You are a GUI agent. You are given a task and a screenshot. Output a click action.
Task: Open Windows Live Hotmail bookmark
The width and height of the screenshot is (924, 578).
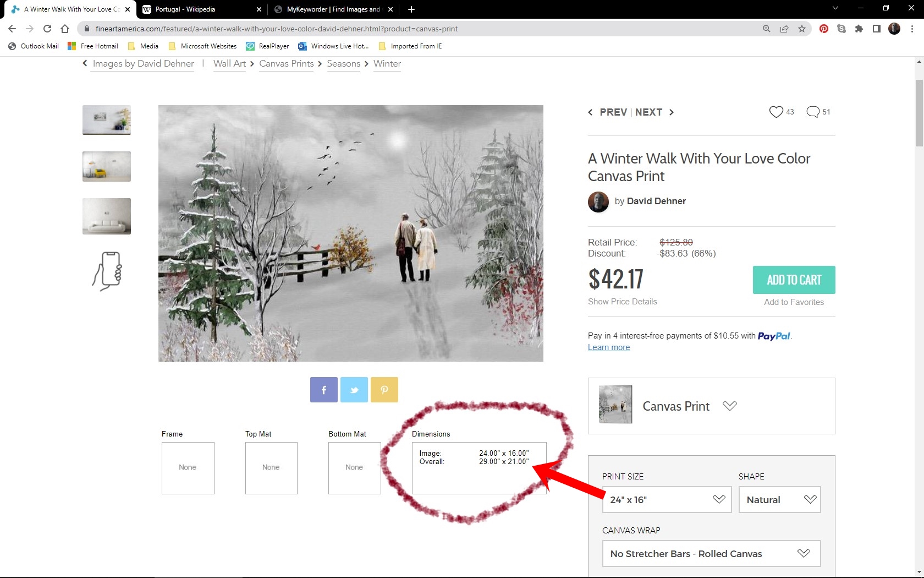(333, 46)
